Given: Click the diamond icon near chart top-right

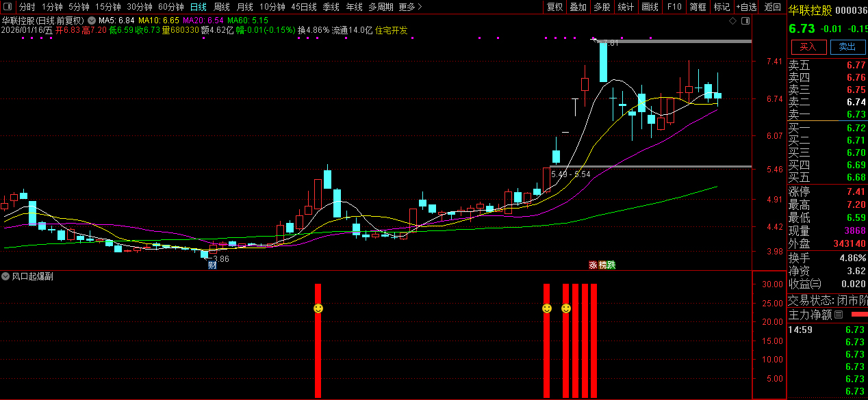Looking at the screenshot, I should [733, 21].
